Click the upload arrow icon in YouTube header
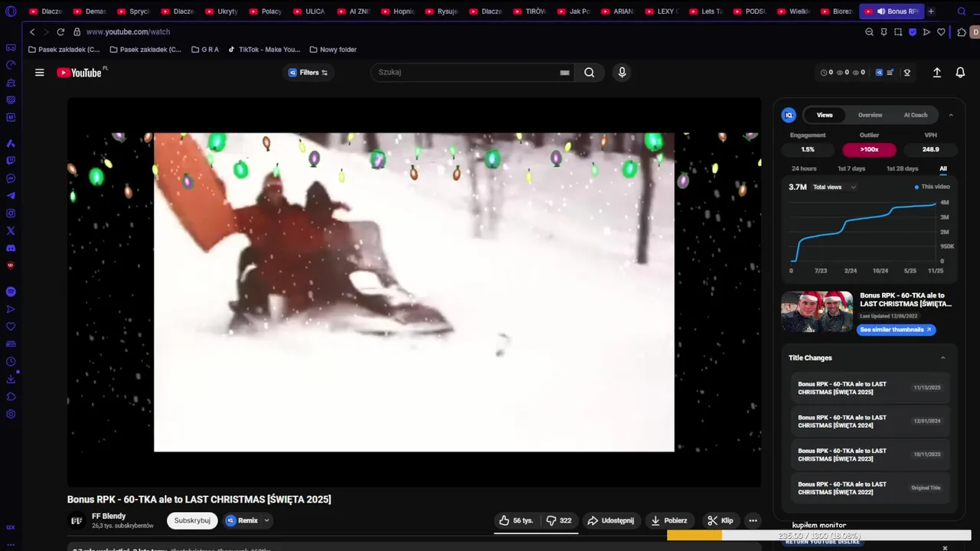980x551 pixels. pos(936,73)
